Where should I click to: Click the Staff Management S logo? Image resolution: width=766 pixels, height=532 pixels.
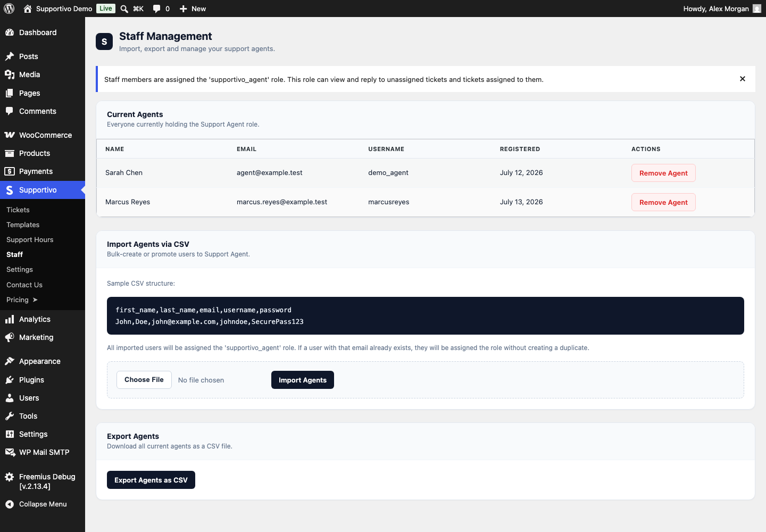coord(104,41)
